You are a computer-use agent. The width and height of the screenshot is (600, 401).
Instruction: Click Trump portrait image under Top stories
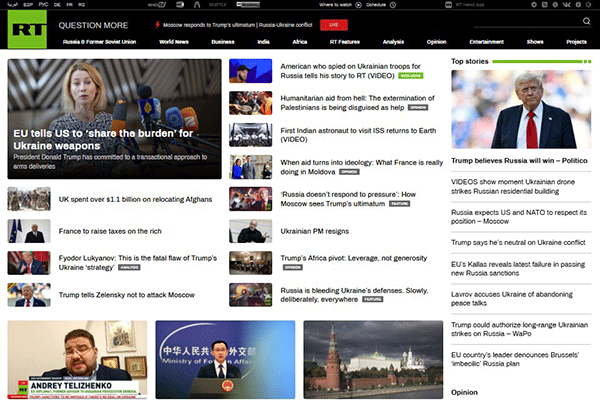521,109
